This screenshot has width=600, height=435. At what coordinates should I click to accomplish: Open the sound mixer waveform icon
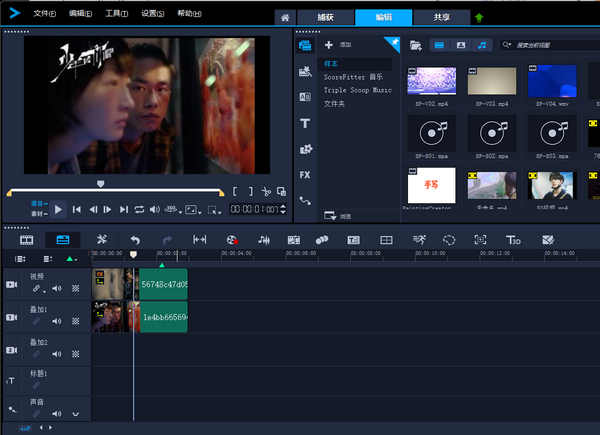(264, 240)
